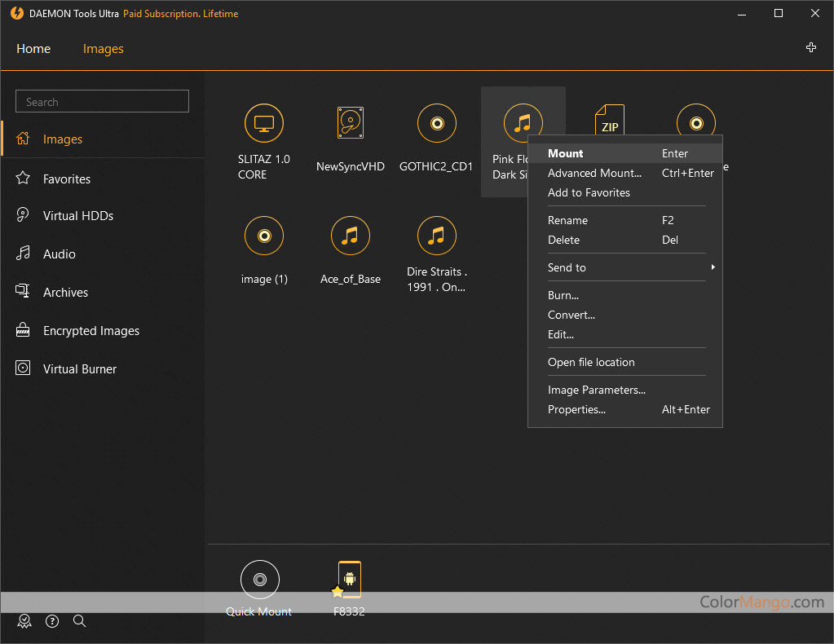Click the add tab plus icon
834x644 pixels.
[x=811, y=47]
